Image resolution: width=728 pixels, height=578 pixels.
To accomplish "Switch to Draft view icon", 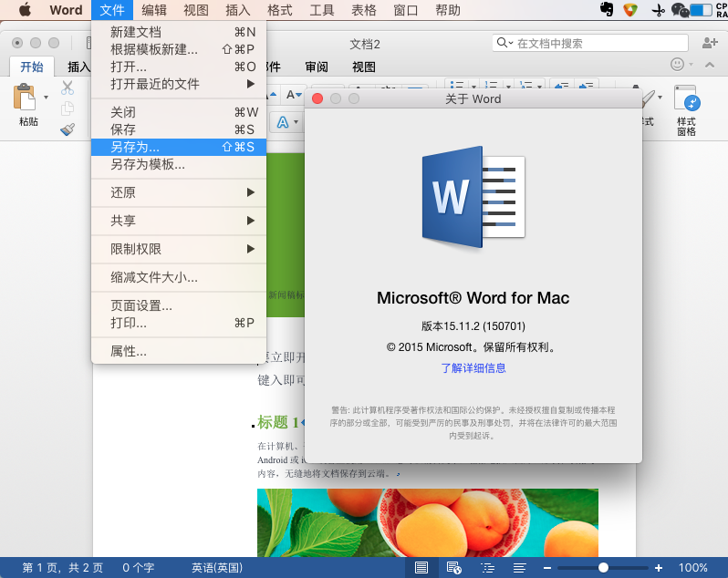I will coord(519,567).
